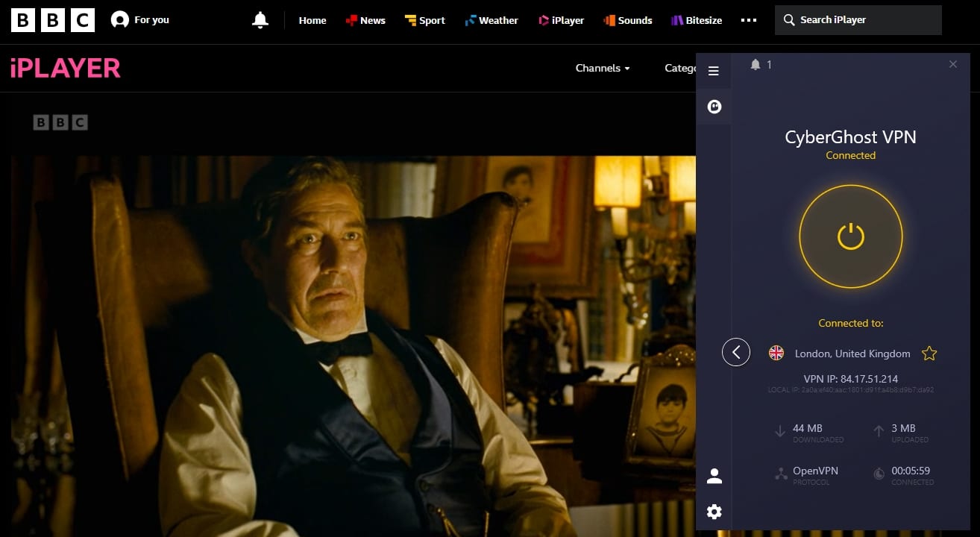Show more BBC menu options
Image resolution: width=980 pixels, height=537 pixels.
click(749, 20)
